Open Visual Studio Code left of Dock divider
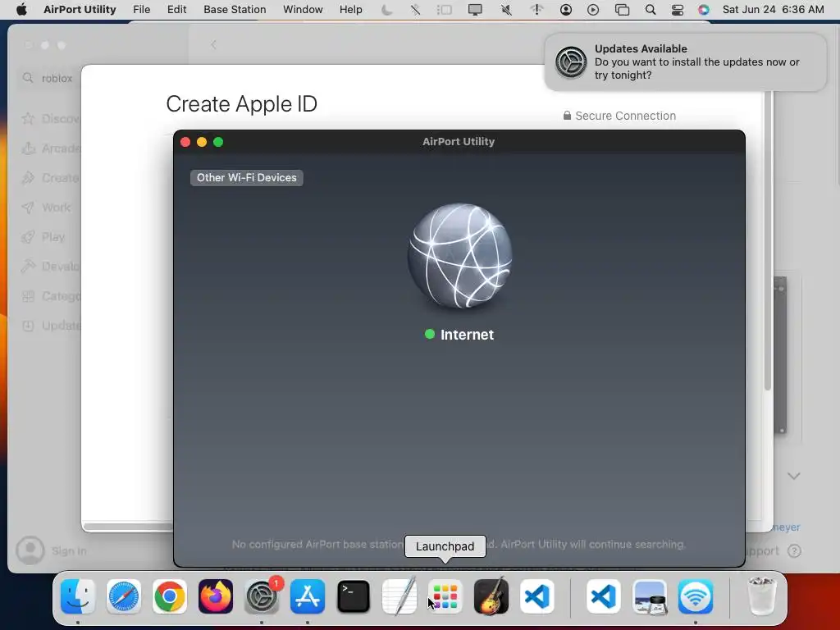The width and height of the screenshot is (840, 630). tap(536, 596)
